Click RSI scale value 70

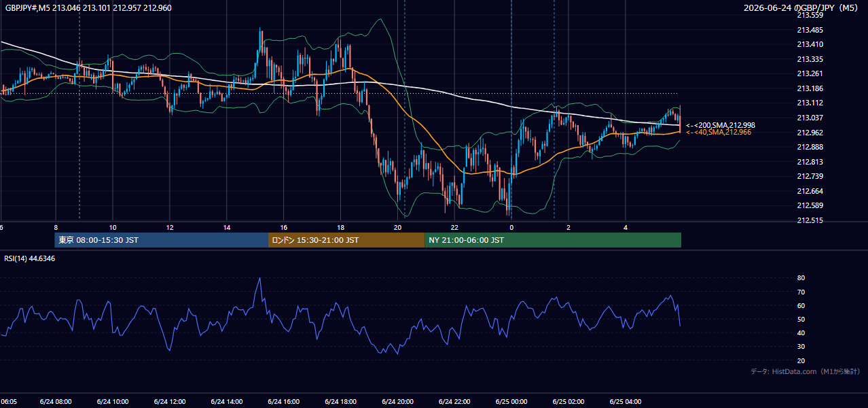801,292
